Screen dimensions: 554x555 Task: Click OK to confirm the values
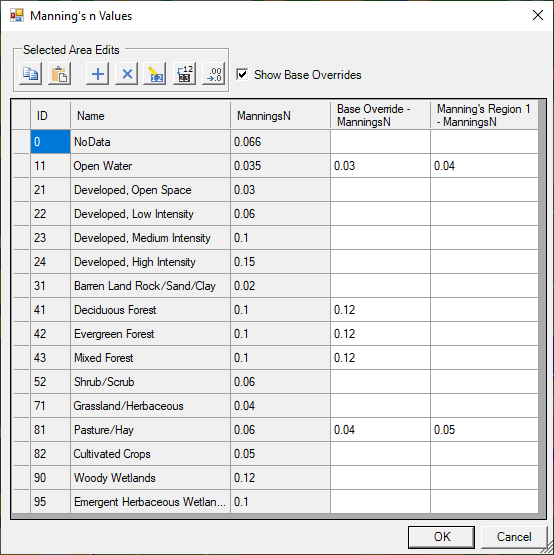[441, 537]
